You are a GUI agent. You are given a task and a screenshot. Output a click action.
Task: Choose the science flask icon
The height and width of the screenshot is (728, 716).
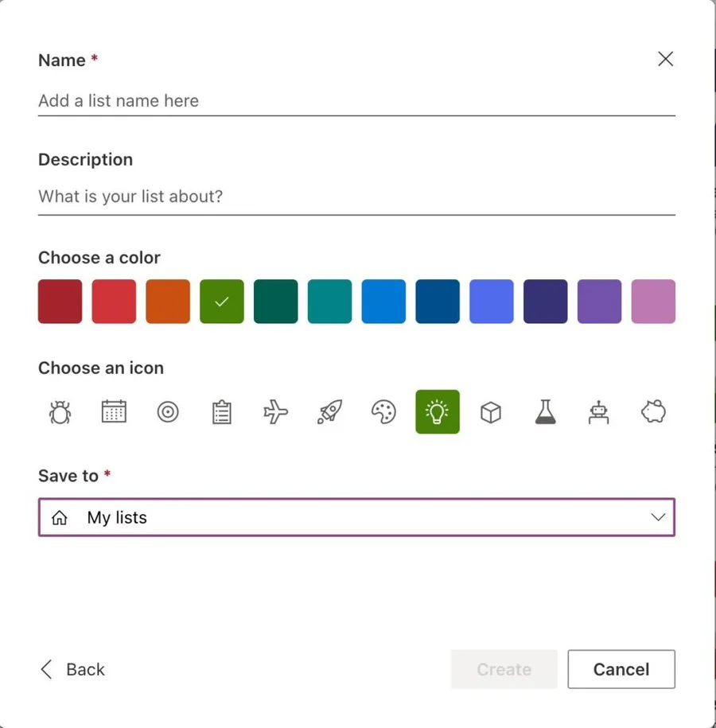coord(545,412)
